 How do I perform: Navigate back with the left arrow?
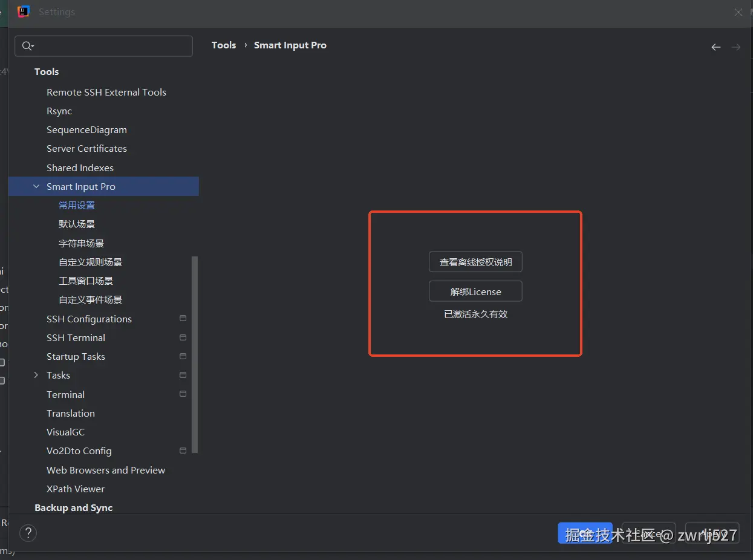pos(716,47)
